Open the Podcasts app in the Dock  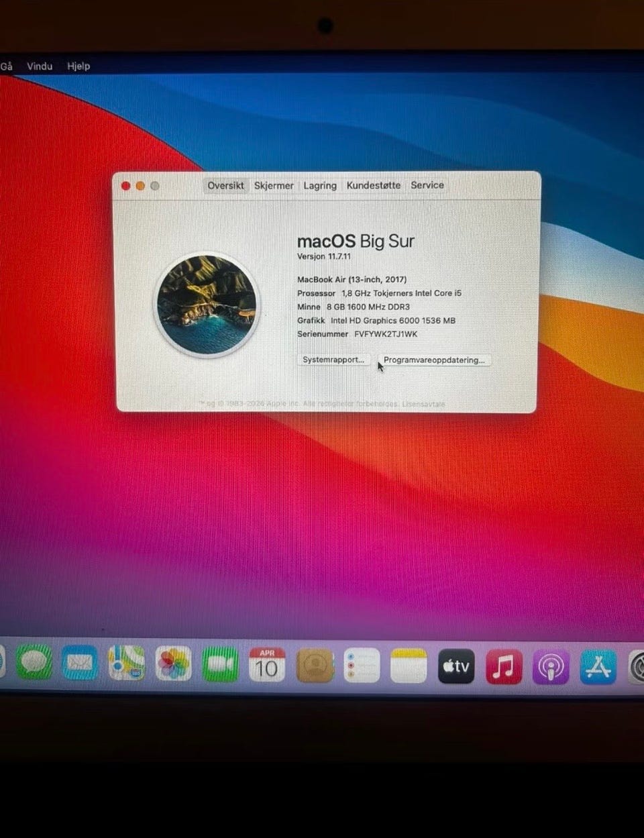pos(551,667)
